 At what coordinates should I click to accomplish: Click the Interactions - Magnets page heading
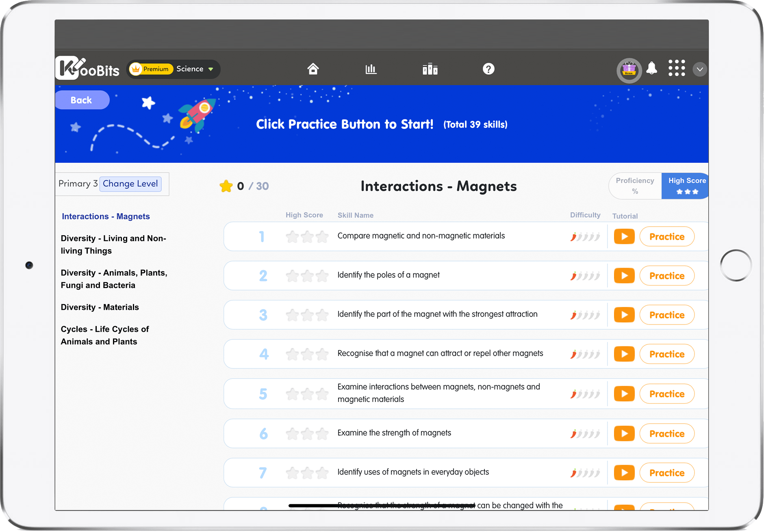pyautogui.click(x=438, y=186)
